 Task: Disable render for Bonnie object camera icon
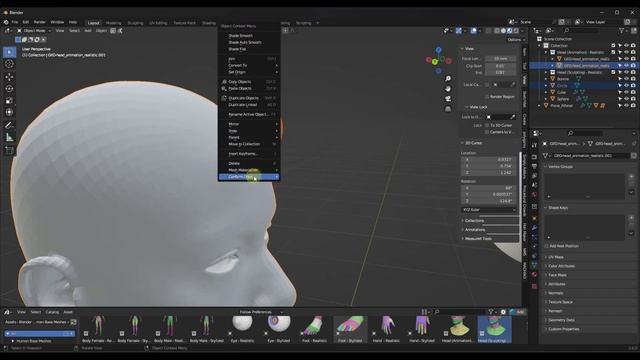(633, 79)
